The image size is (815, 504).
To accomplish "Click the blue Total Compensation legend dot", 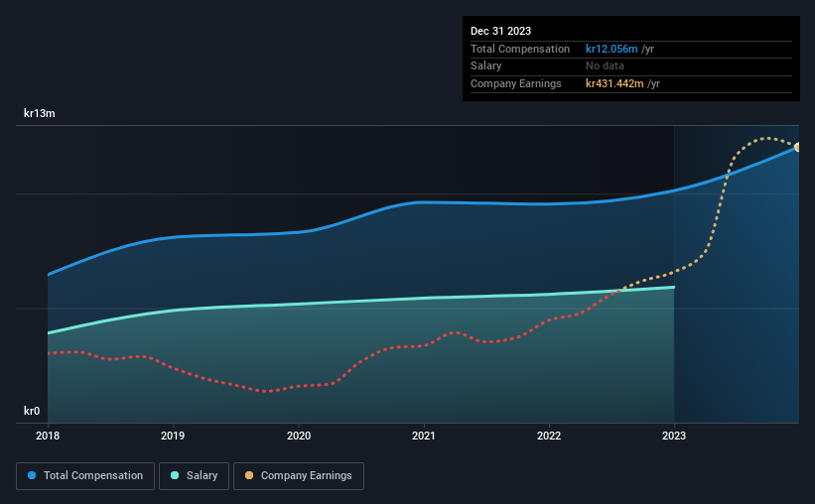I will point(32,475).
